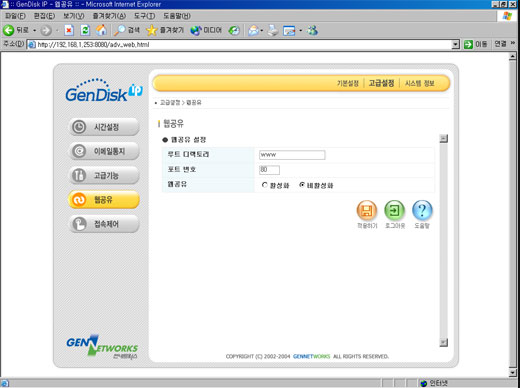This screenshot has width=520, height=388.
Task: Click the inner panel scroll down arrow
Action: point(444,342)
